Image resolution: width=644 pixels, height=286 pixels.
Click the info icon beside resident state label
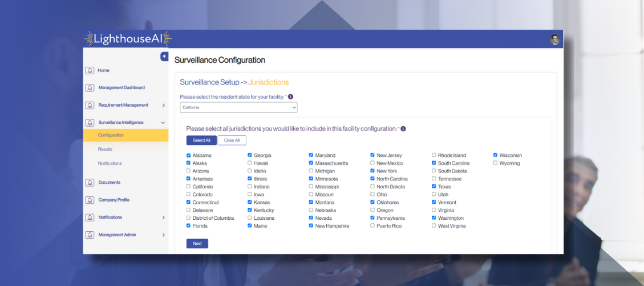[x=291, y=96]
